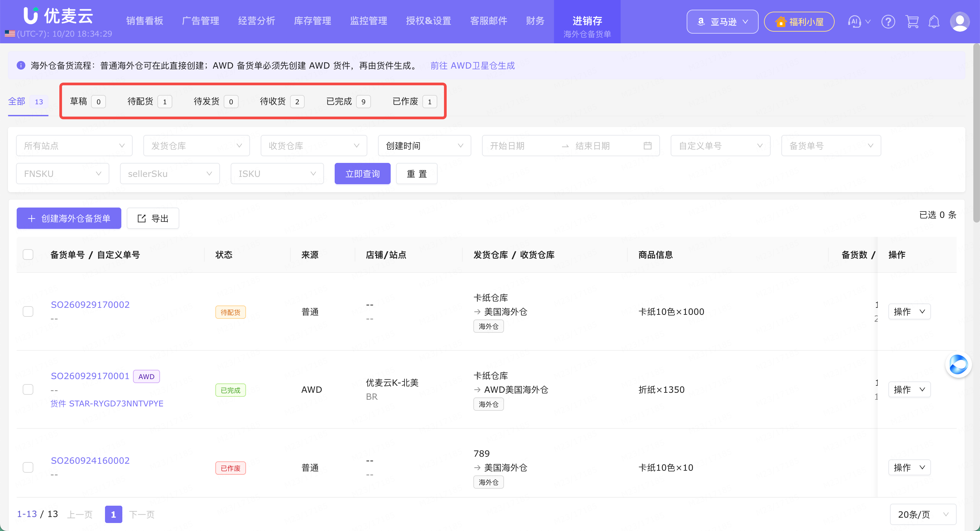
Task: Open the 20条/页 page size dropdown
Action: click(x=923, y=514)
